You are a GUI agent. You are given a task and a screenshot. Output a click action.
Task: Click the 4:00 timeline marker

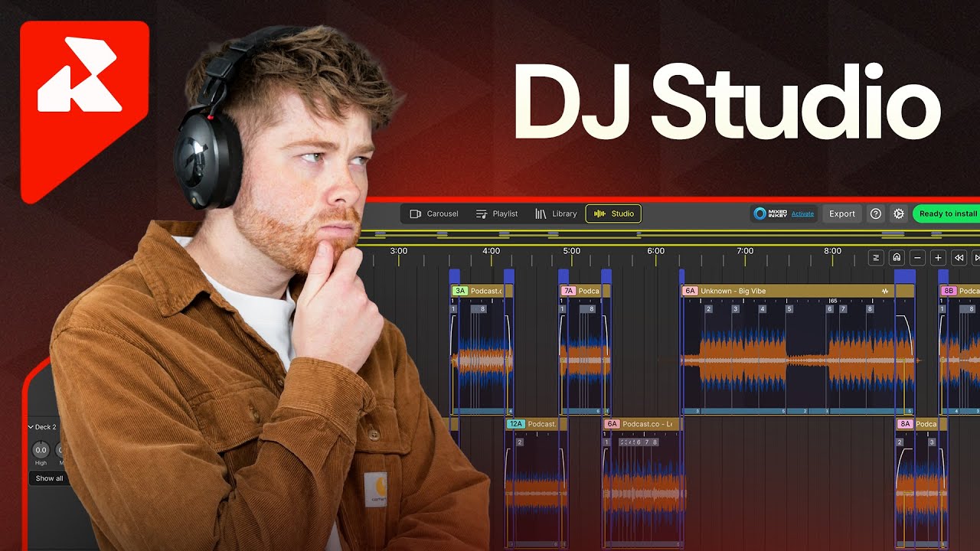[x=491, y=251]
